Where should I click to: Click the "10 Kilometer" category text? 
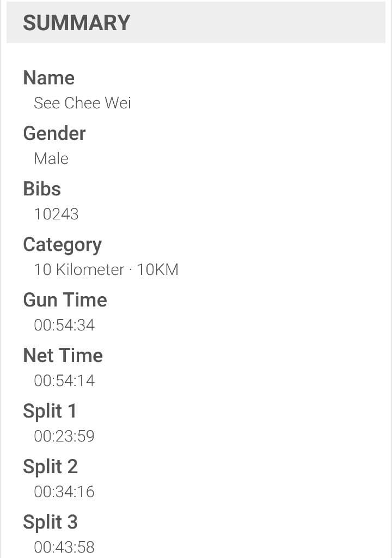click(x=79, y=269)
